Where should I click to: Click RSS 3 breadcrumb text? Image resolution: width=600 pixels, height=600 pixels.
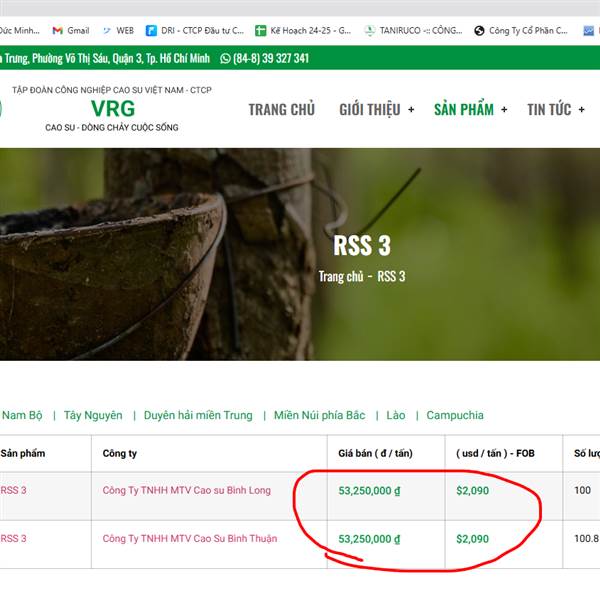click(391, 276)
